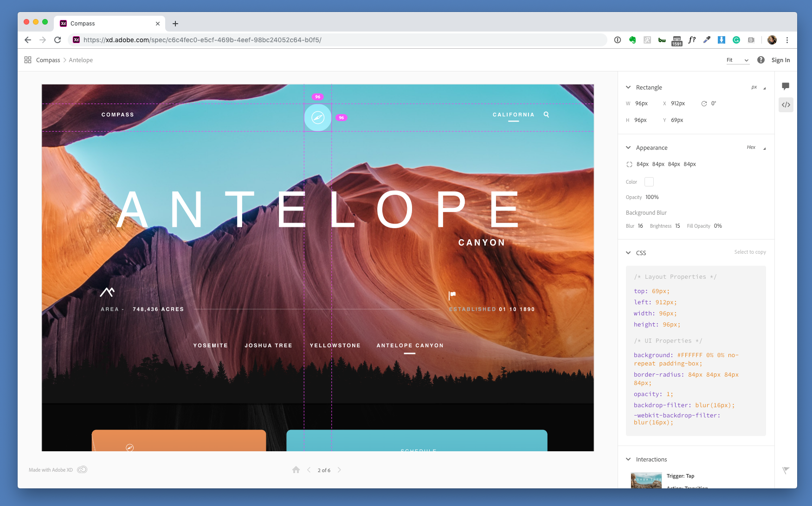Go to the next artboard arrow

(339, 470)
